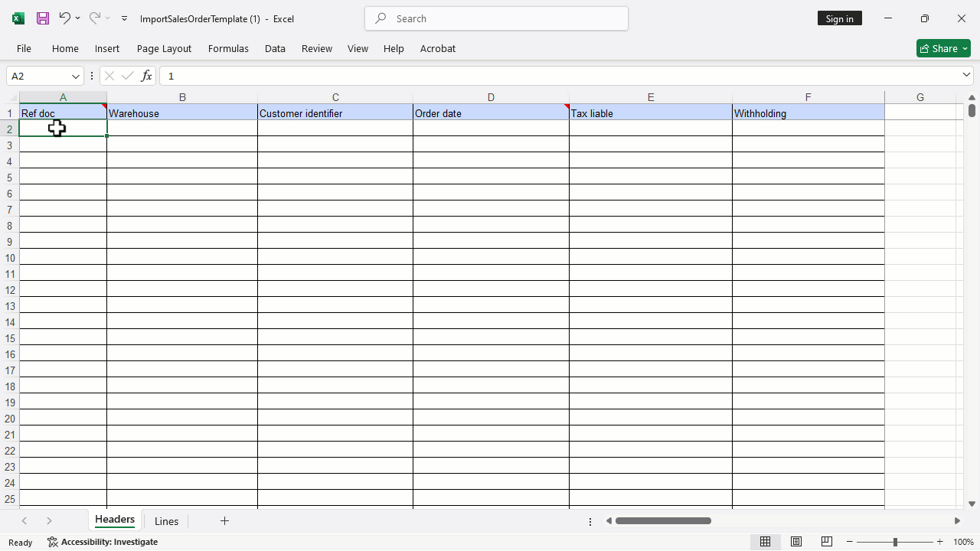Click the zoom slider handle

click(895, 542)
